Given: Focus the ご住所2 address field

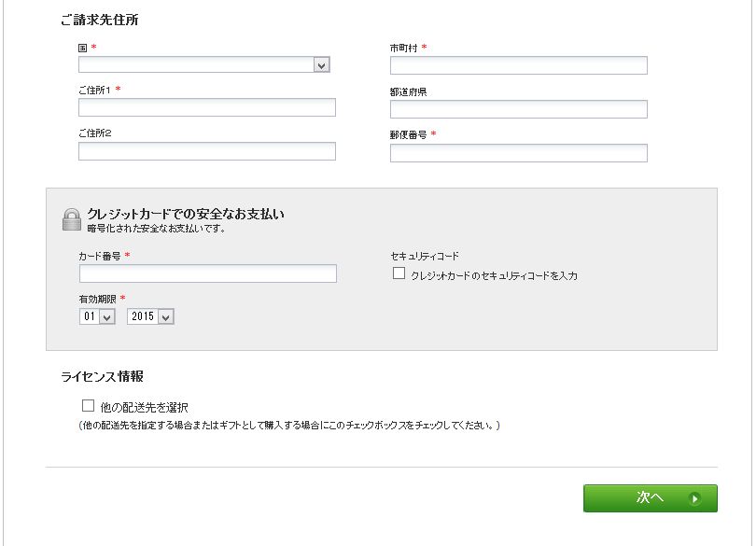Looking at the screenshot, I should pyautogui.click(x=207, y=151).
